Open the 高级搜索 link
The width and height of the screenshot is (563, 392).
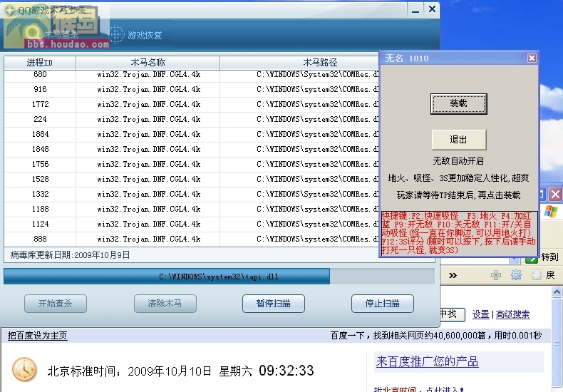point(512,314)
